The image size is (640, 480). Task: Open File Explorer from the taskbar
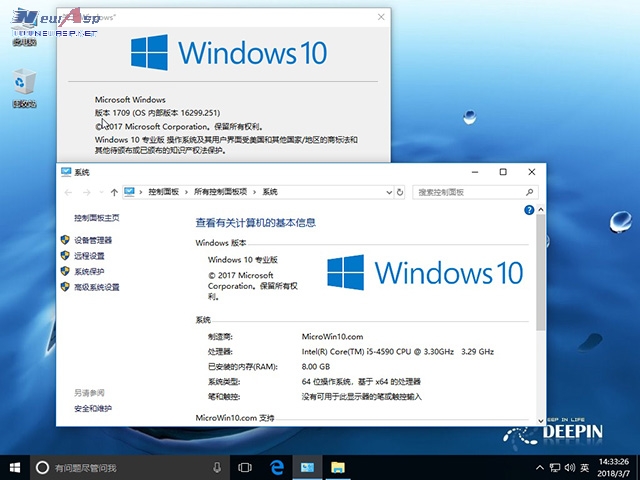339,467
